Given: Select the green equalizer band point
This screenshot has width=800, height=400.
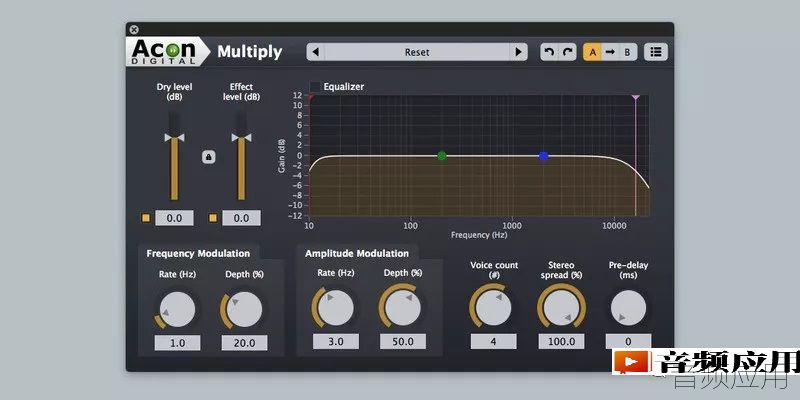Looking at the screenshot, I should 442,156.
